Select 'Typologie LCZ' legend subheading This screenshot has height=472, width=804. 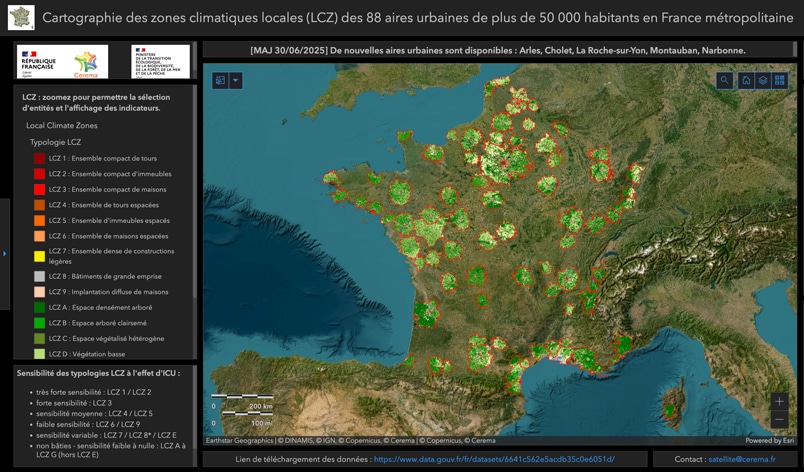[x=55, y=142]
